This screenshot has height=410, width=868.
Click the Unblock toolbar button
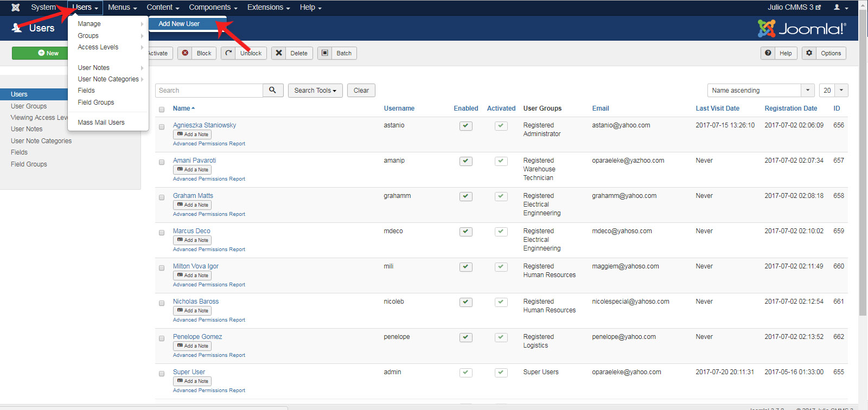coord(244,53)
